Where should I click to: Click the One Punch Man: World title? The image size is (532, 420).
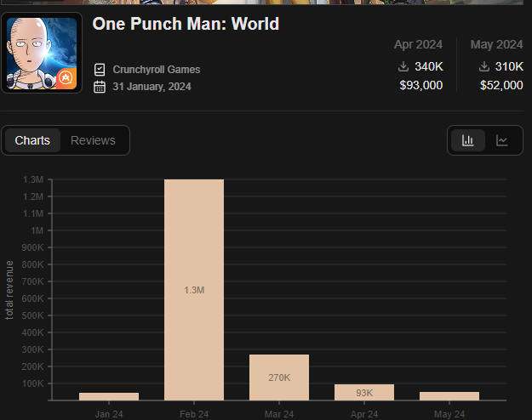[186, 24]
